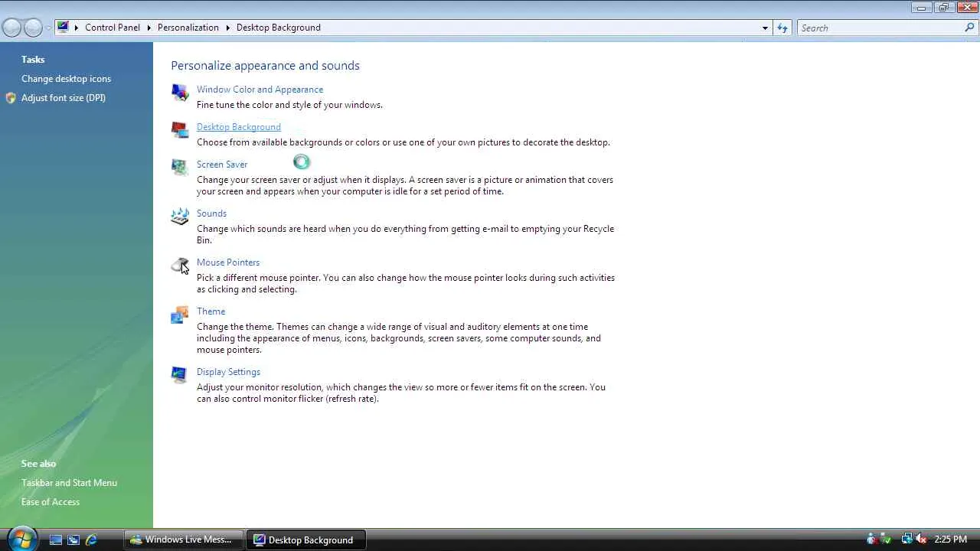Go forward with the Forward arrow button
Screen dimensions: 980x551
[33, 28]
